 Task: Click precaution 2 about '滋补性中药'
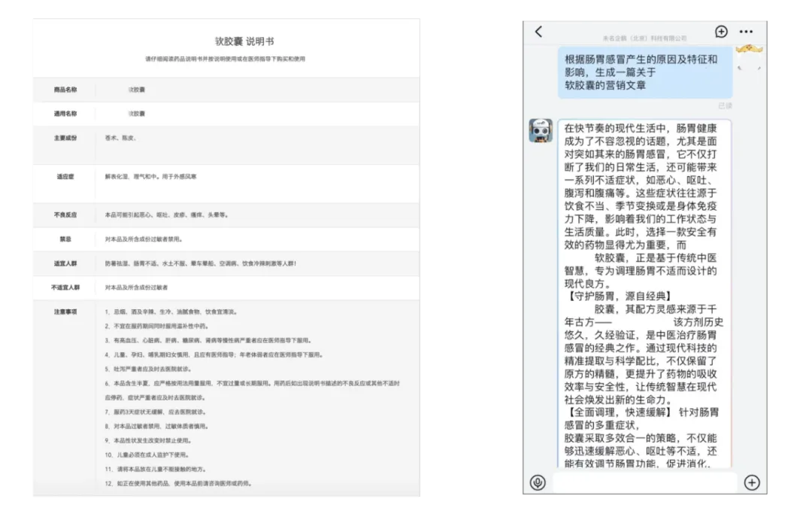(157, 326)
